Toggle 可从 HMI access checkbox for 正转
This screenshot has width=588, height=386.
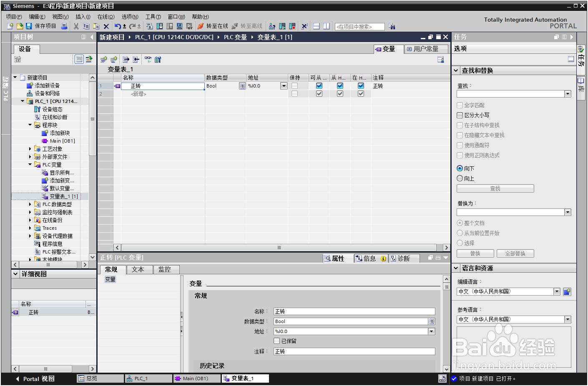pos(319,86)
